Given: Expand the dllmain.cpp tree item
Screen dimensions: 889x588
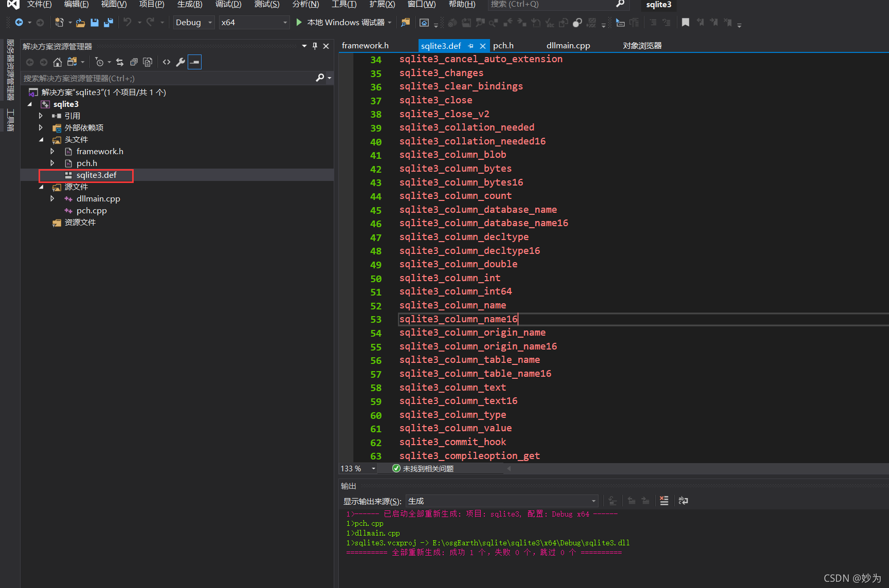Looking at the screenshot, I should click(x=52, y=199).
